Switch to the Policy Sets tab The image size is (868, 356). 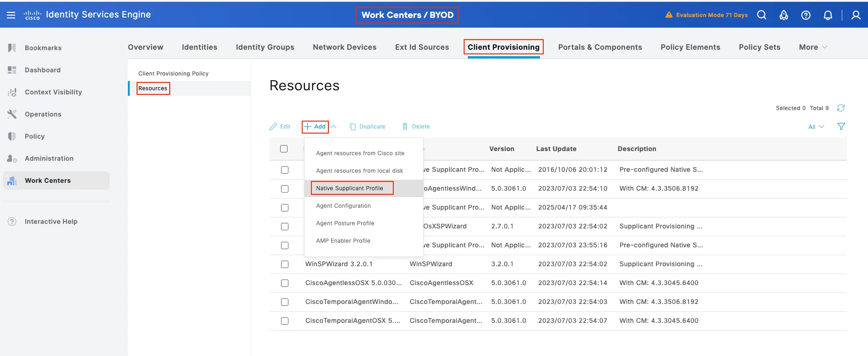tap(759, 47)
